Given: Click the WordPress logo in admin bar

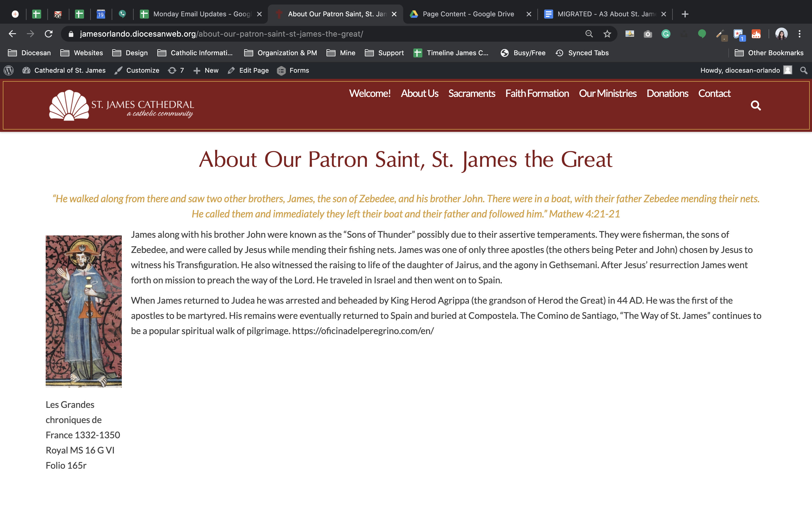Looking at the screenshot, I should coord(9,70).
